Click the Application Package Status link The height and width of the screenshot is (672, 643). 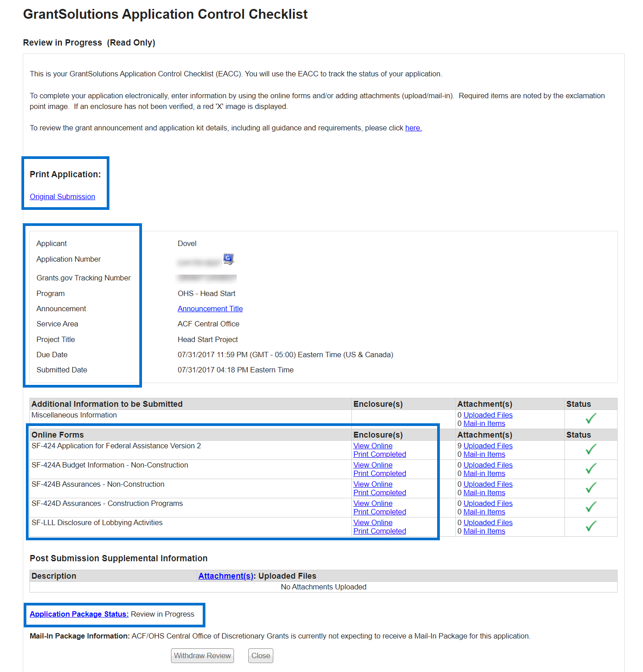79,614
